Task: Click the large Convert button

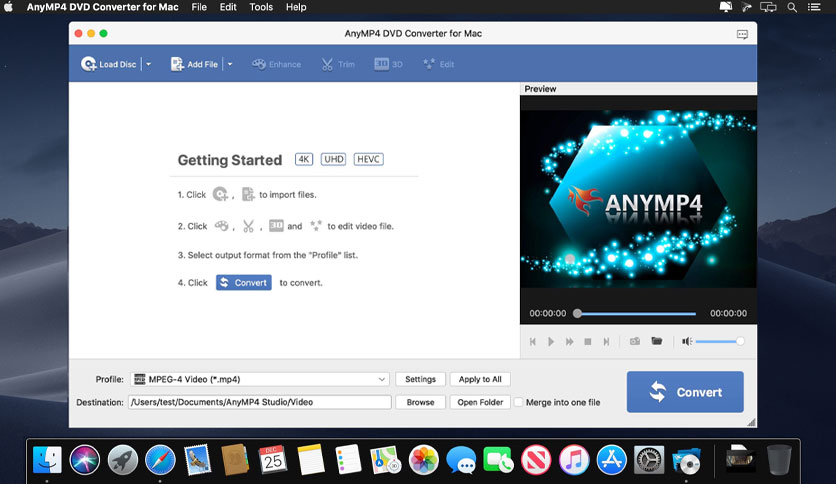Action: coord(685,392)
